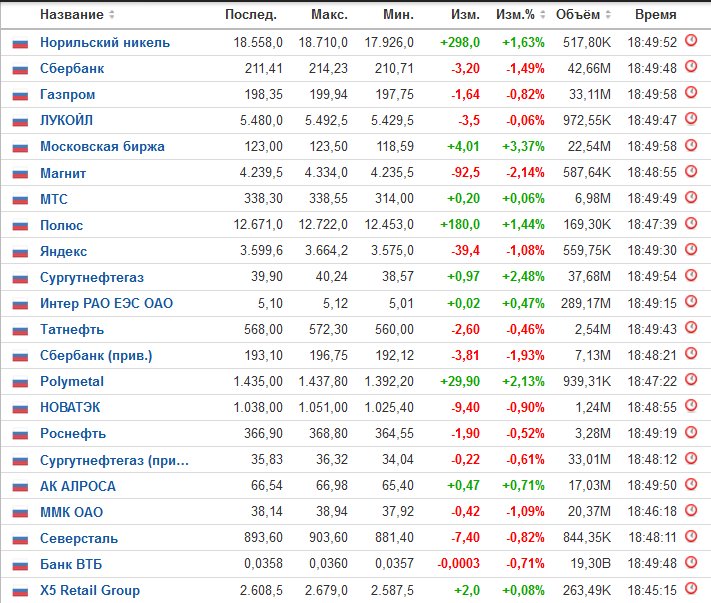Click Интер РАО volume 289,17M

coord(585,303)
